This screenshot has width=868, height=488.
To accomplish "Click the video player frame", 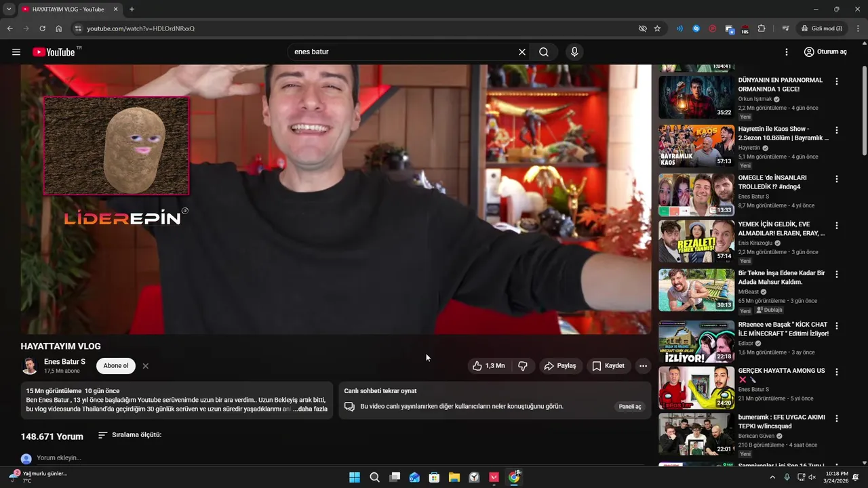I will tap(336, 199).
